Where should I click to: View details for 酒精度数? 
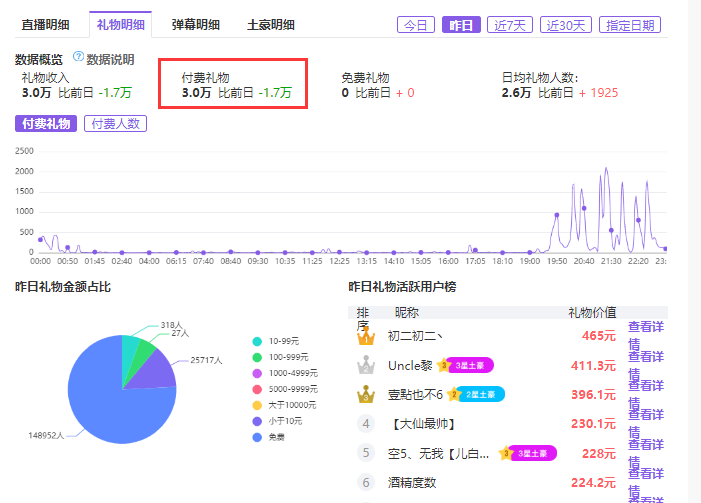point(646,482)
